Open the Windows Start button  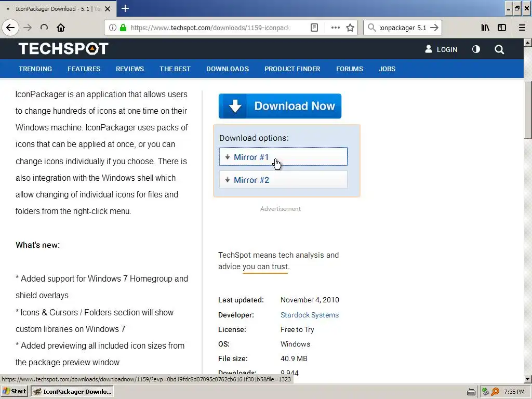(14, 392)
